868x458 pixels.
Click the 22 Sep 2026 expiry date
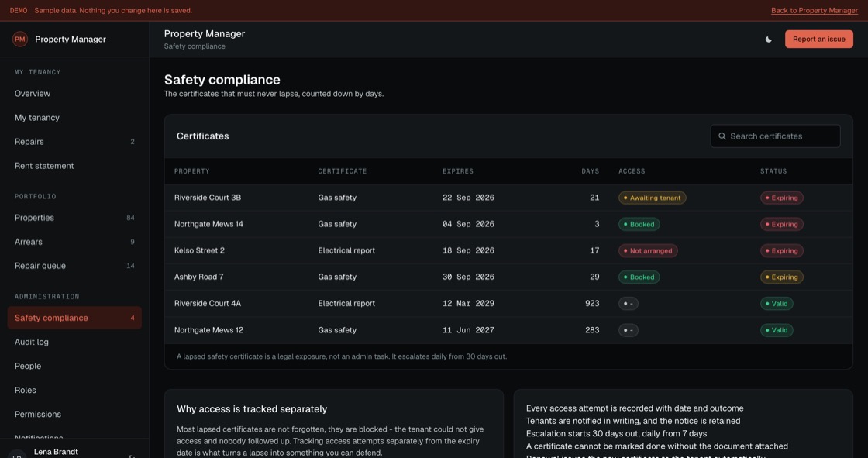468,198
